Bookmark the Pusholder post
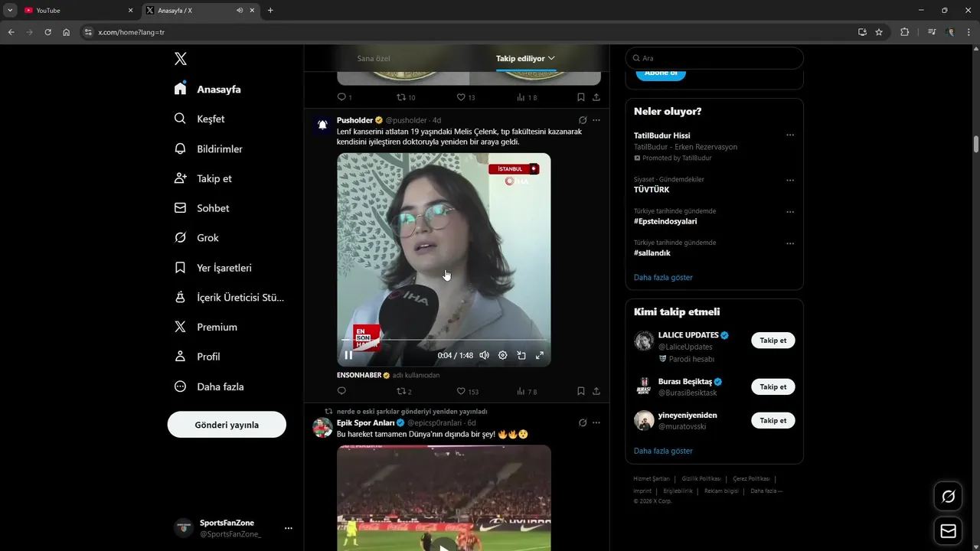Screen dimensions: 980x551 coord(581,391)
